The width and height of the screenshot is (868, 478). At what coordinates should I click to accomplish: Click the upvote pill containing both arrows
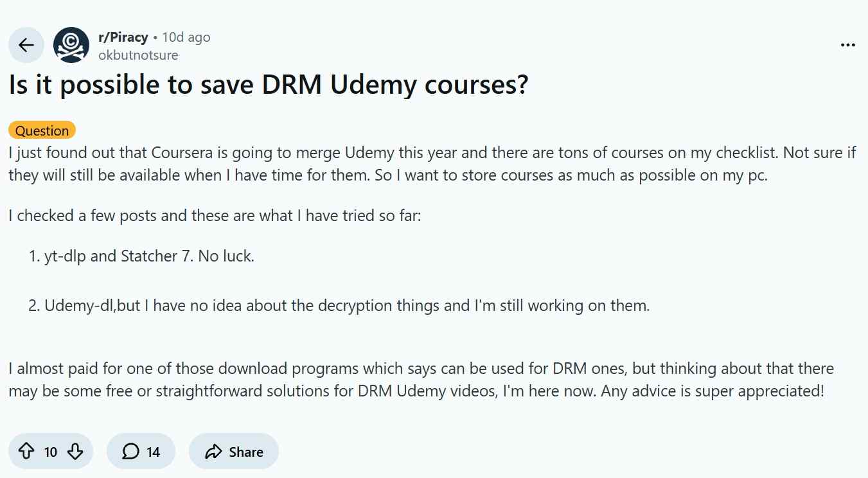(x=51, y=451)
